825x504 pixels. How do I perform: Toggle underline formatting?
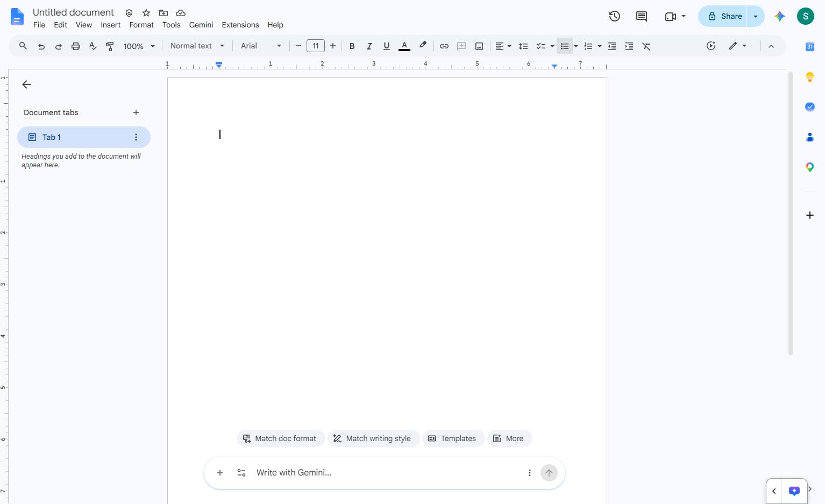coord(387,46)
